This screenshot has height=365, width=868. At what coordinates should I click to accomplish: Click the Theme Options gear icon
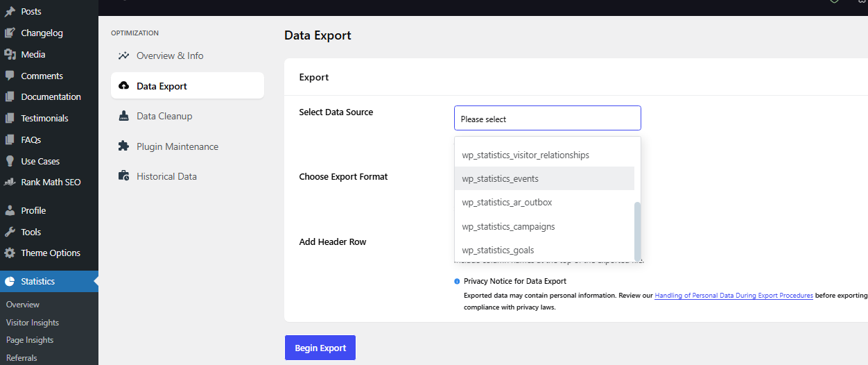[10, 253]
